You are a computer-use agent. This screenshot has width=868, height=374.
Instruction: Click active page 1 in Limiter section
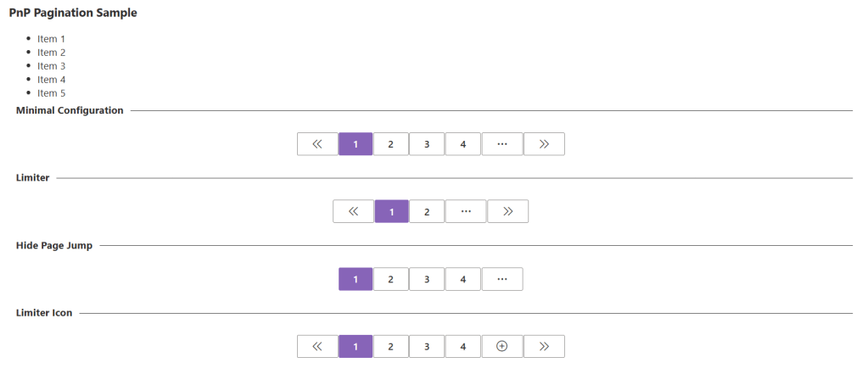(391, 212)
